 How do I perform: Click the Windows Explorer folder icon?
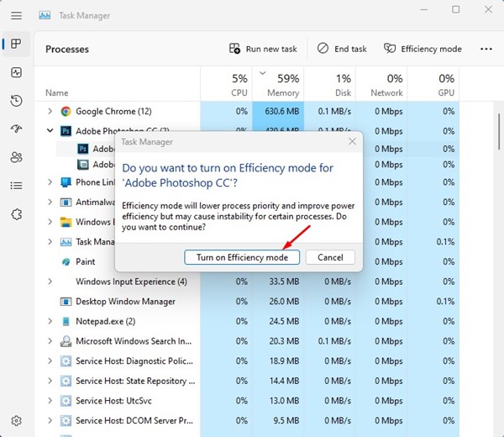click(66, 222)
